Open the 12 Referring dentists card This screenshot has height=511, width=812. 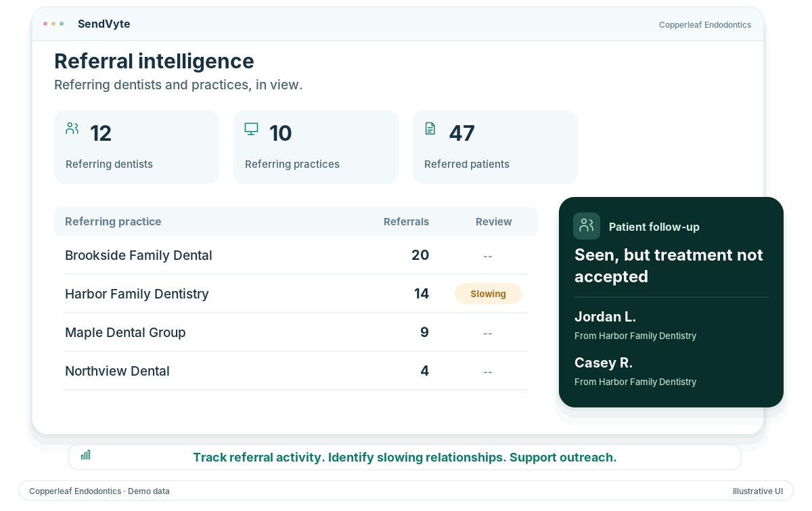[137, 147]
